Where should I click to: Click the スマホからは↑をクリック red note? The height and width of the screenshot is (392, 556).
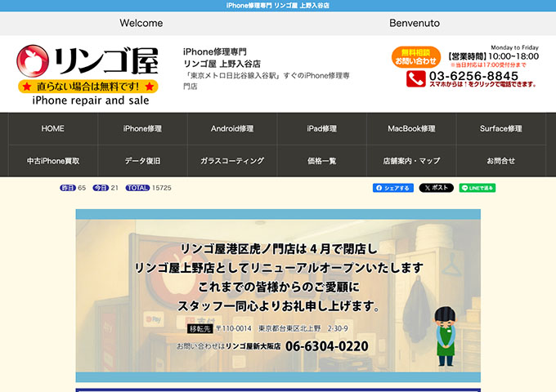coord(482,85)
